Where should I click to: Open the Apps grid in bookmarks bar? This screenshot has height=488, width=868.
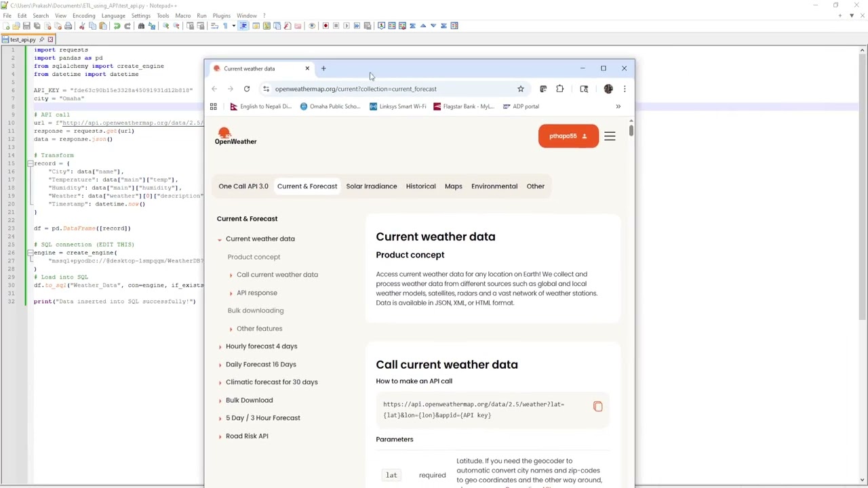click(214, 106)
